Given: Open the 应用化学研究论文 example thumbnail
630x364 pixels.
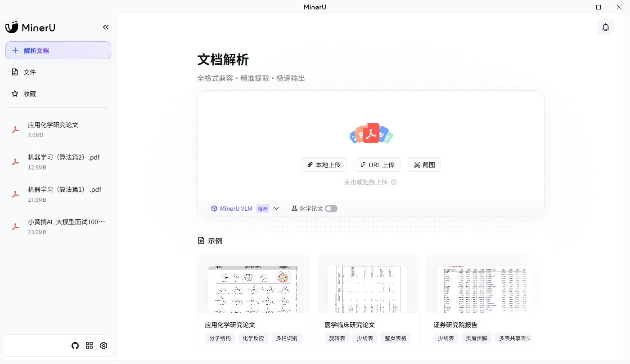Looking at the screenshot, I should point(253,289).
